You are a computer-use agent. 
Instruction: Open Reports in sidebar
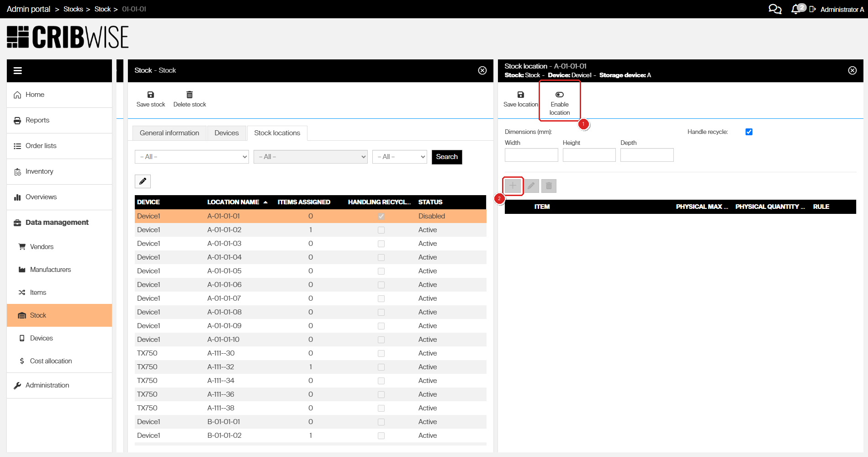tap(59, 120)
